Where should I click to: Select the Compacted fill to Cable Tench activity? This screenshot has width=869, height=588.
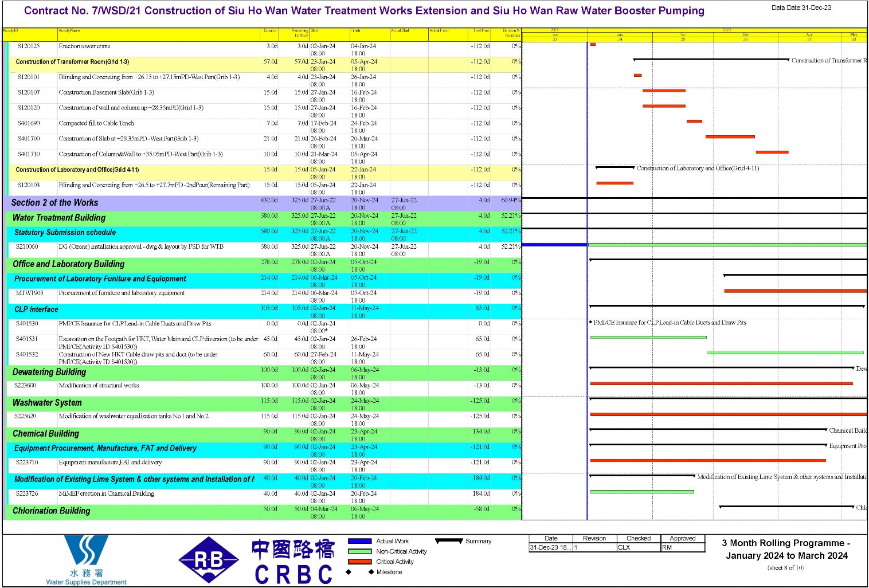(96, 123)
